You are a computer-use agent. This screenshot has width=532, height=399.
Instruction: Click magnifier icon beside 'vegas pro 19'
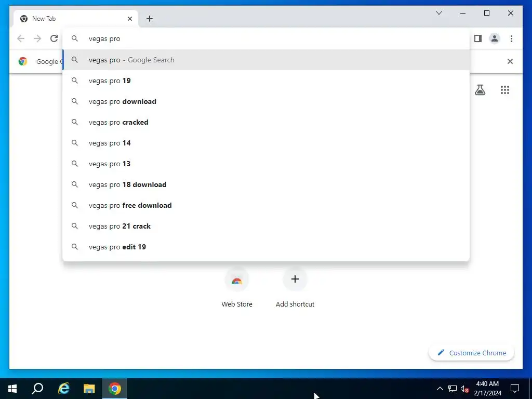(x=75, y=81)
